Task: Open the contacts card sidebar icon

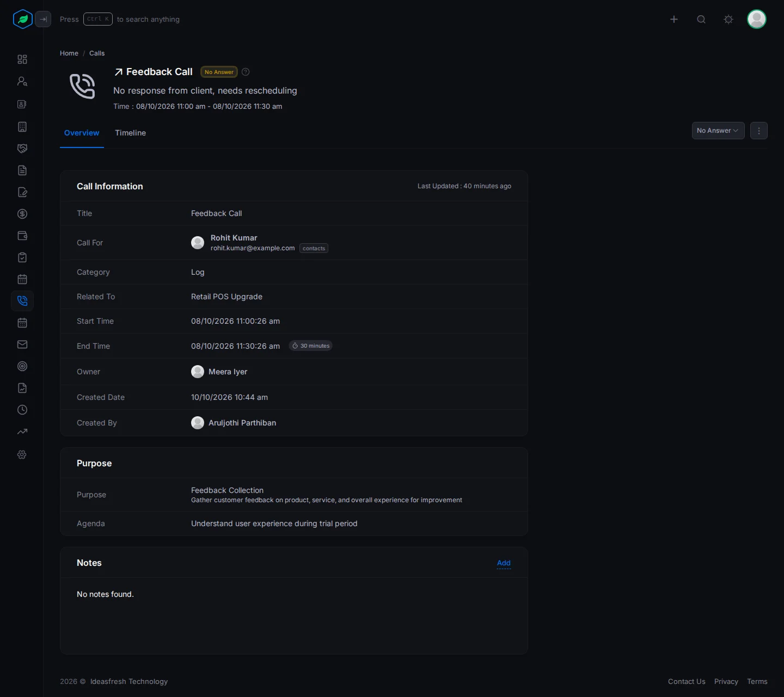Action: (22, 104)
